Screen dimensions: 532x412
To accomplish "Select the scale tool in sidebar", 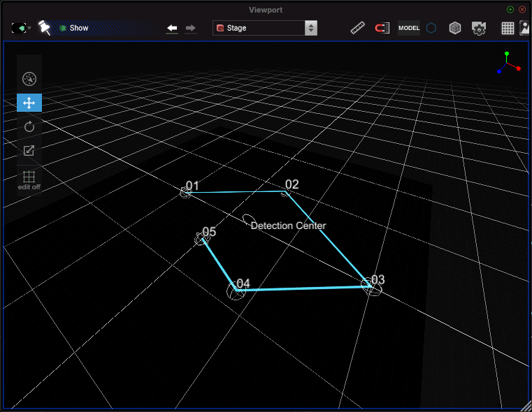I will tap(29, 150).
